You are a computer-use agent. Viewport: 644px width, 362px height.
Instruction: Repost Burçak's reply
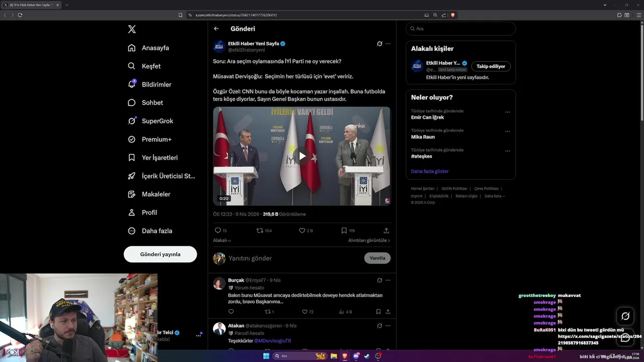tap(268, 312)
